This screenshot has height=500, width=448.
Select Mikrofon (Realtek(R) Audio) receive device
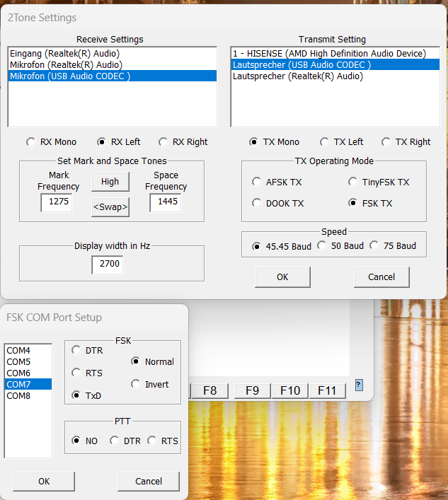64,64
